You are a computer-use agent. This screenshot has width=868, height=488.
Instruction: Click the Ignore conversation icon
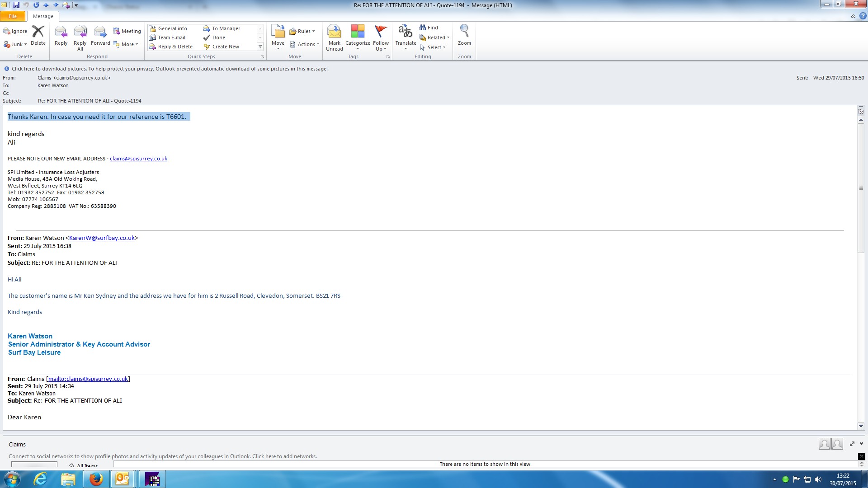(x=15, y=31)
